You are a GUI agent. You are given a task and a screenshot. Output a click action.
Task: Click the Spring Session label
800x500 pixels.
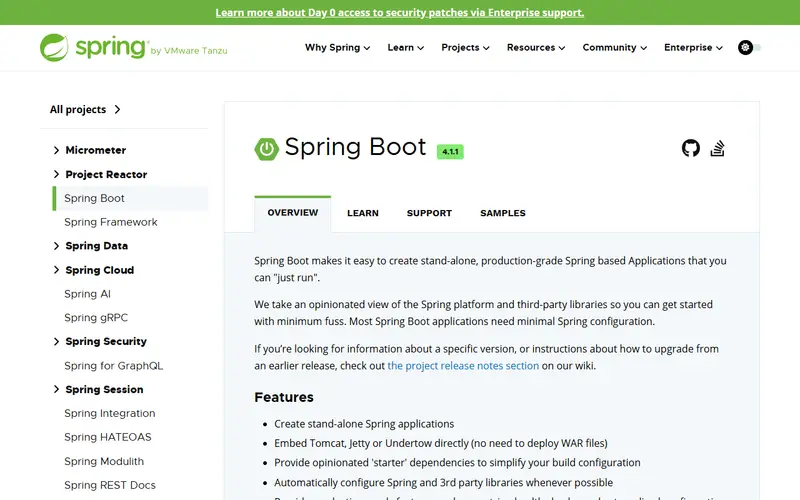tap(104, 389)
